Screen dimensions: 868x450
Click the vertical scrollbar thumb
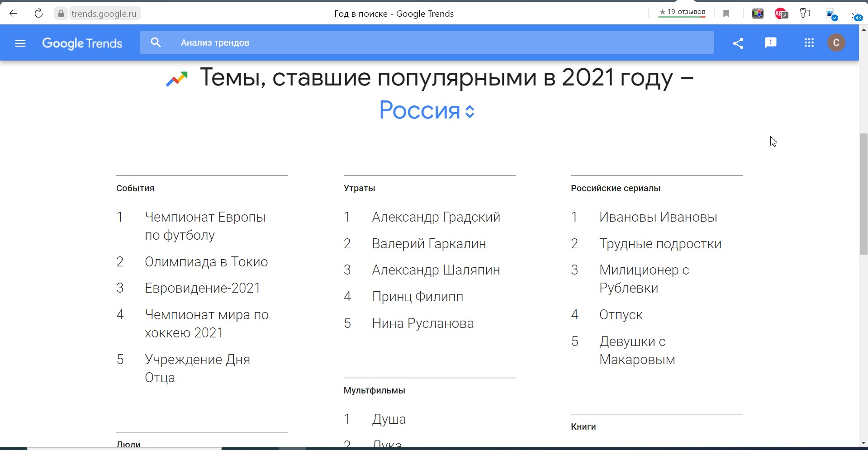pyautogui.click(x=863, y=194)
